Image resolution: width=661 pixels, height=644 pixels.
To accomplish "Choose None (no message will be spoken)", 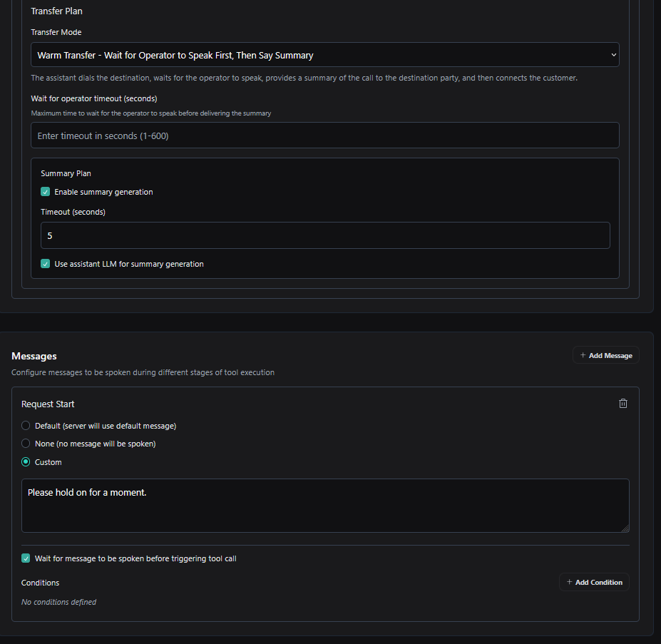I will [26, 444].
